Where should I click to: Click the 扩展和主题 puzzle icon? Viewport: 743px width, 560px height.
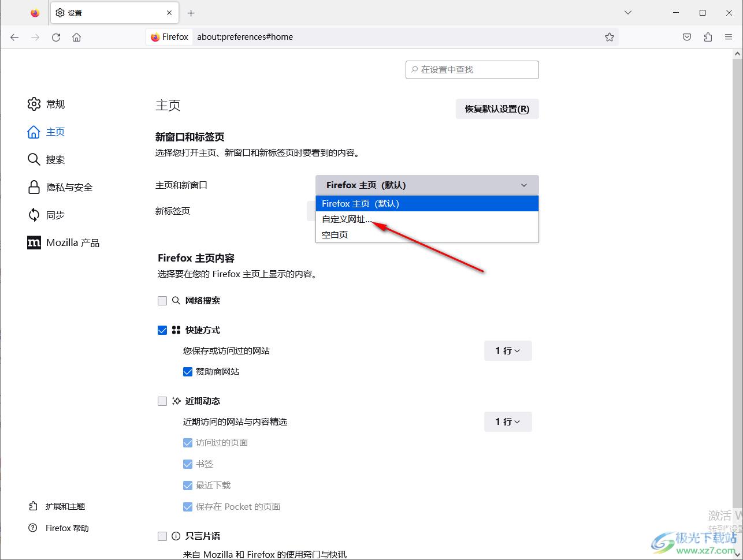pos(33,506)
